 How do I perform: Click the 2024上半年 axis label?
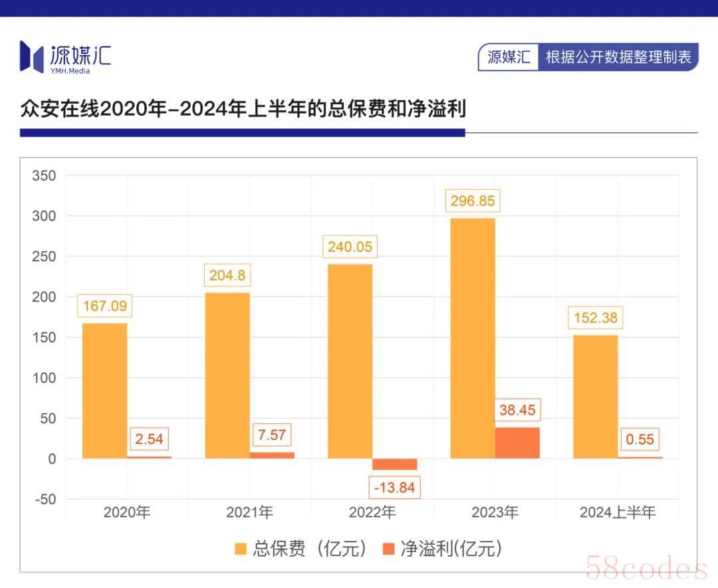(x=617, y=512)
